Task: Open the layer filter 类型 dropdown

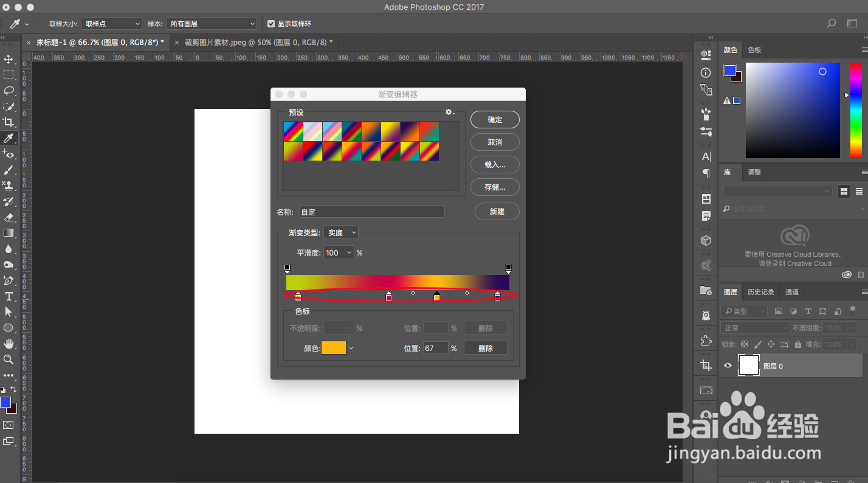Action: [x=744, y=311]
